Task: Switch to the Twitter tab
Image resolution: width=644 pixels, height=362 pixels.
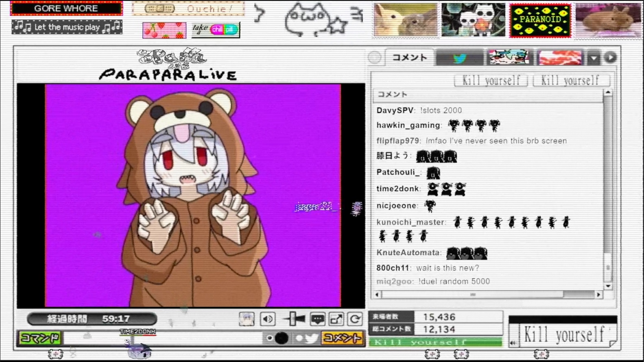Action: pyautogui.click(x=460, y=58)
